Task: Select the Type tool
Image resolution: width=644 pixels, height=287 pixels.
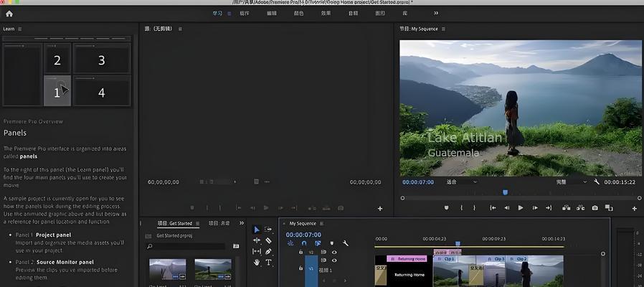Action: click(268, 262)
